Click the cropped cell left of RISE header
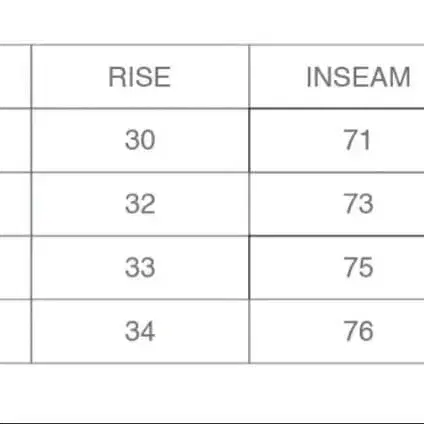Image resolution: width=424 pixels, height=424 pixels. point(15,76)
